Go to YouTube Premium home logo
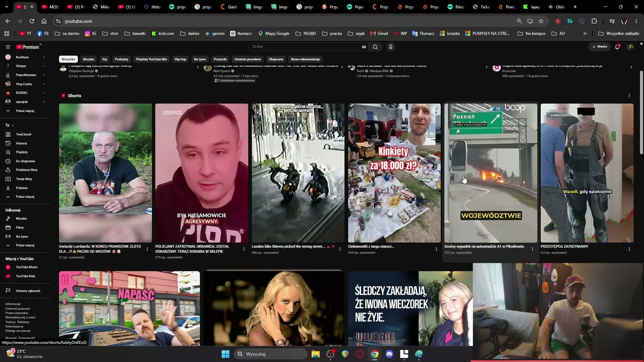The width and height of the screenshot is (644, 362). pos(27,47)
